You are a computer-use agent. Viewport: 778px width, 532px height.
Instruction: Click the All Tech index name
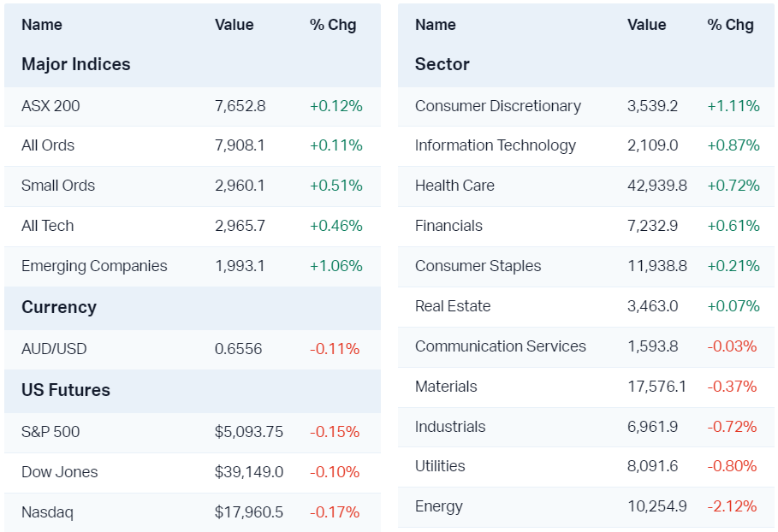(x=48, y=226)
